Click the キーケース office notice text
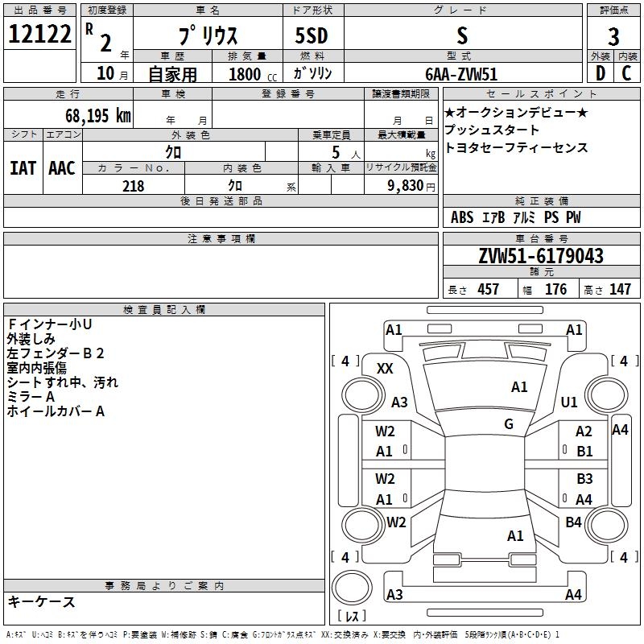Image resolution: width=644 pixels, height=644 pixels. click(41, 602)
